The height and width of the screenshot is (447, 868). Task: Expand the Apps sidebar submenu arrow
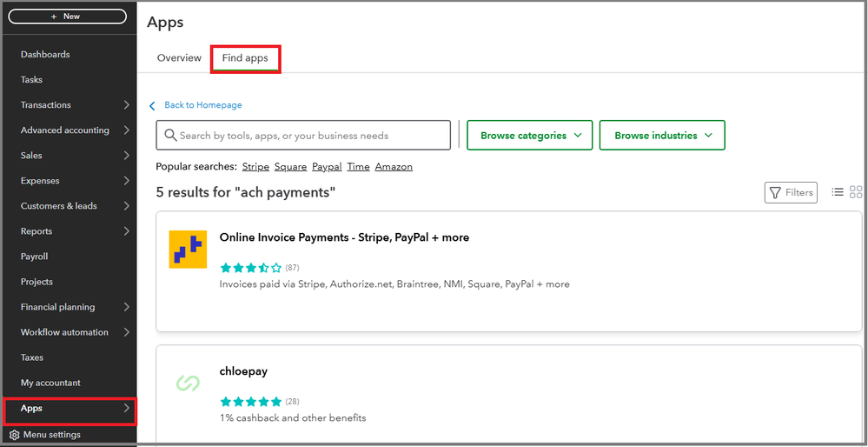(x=127, y=408)
